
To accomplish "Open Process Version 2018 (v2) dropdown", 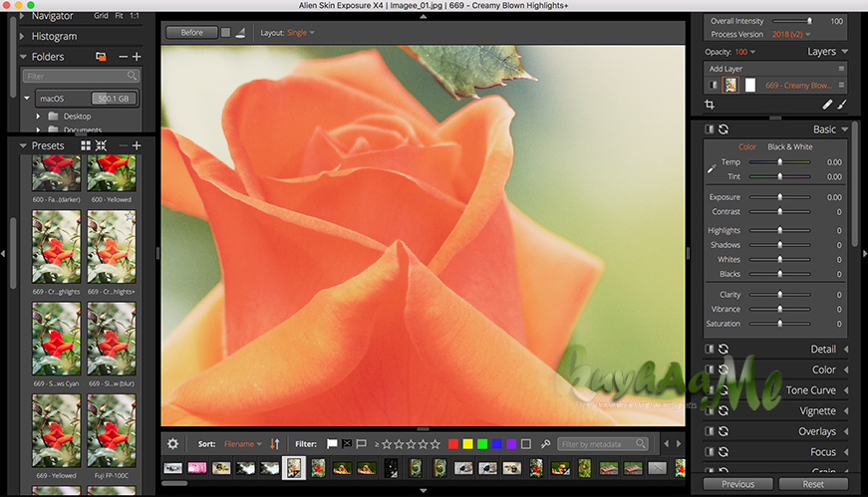I will 791,34.
